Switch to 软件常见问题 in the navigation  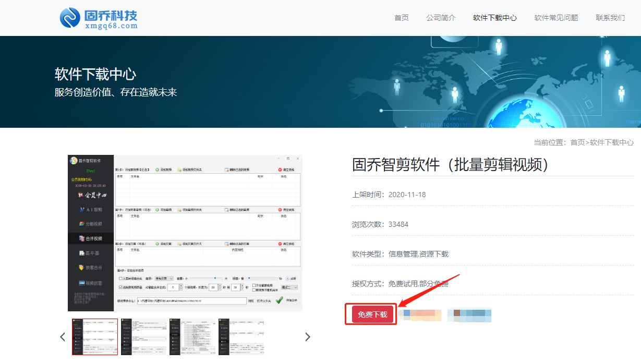click(x=556, y=17)
